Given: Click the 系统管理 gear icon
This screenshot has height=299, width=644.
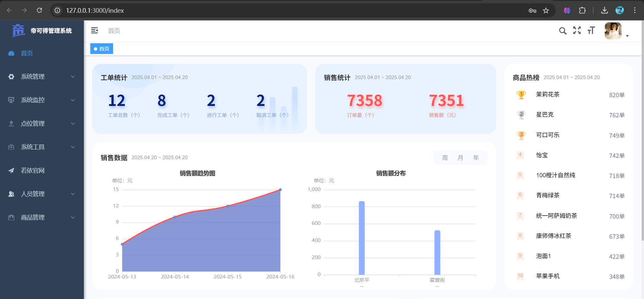Looking at the screenshot, I should [11, 77].
